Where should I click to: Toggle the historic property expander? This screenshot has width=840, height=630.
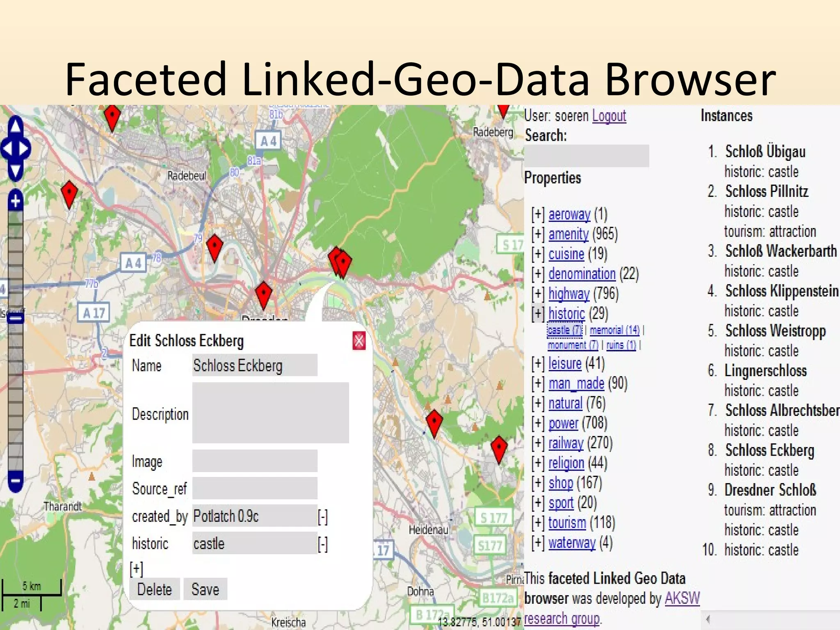pos(538,313)
